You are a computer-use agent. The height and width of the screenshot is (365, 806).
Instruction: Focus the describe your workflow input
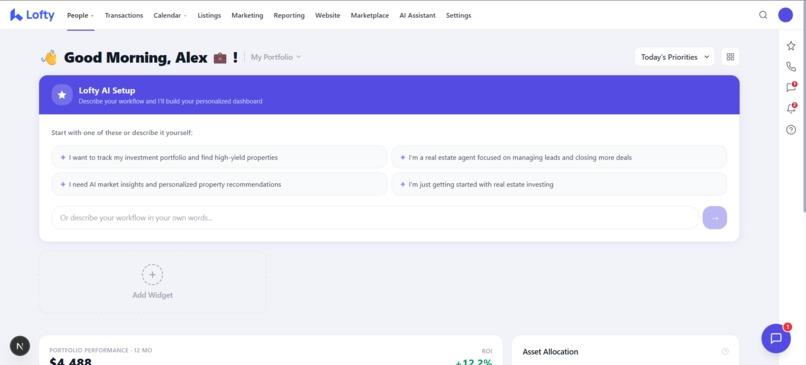click(x=375, y=217)
